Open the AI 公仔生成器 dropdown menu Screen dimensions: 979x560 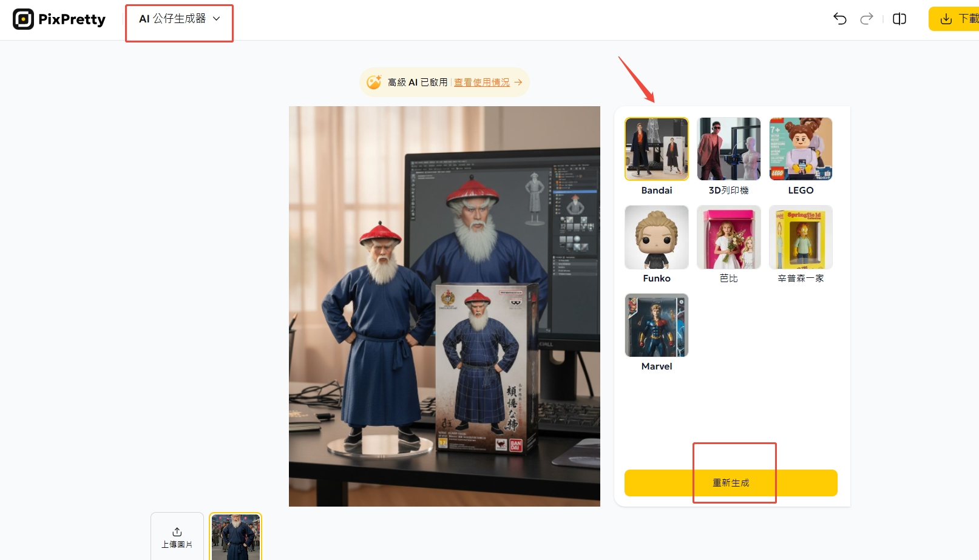click(x=172, y=19)
